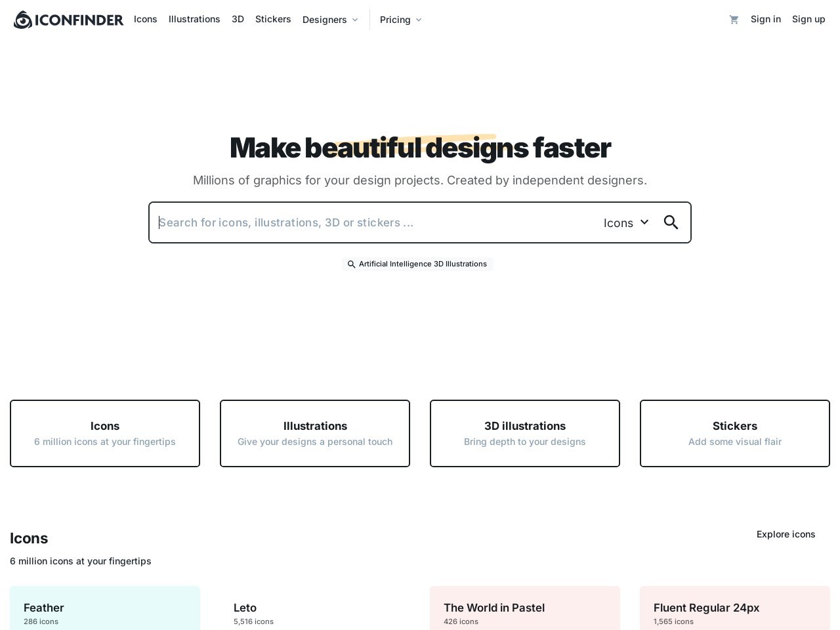Open the shopping cart

pyautogui.click(x=734, y=19)
